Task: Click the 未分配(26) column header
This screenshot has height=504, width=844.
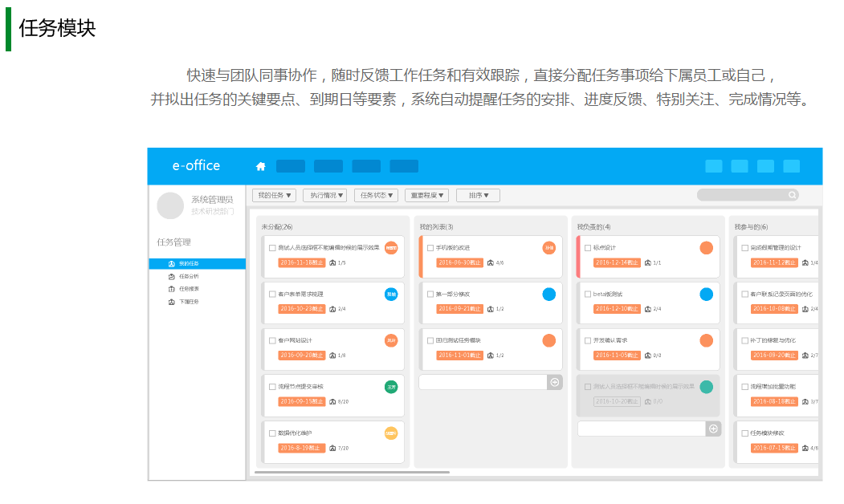Action: pos(277,227)
